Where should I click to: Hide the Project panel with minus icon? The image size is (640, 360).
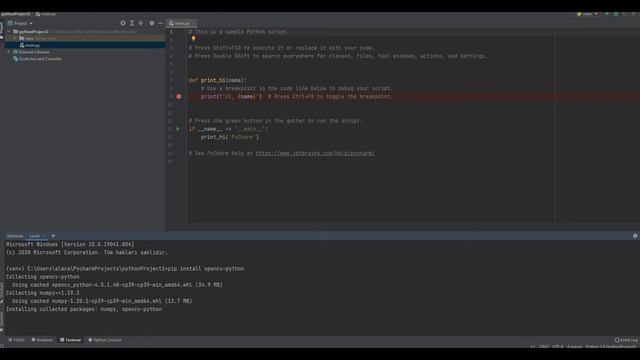pyautogui.click(x=160, y=23)
